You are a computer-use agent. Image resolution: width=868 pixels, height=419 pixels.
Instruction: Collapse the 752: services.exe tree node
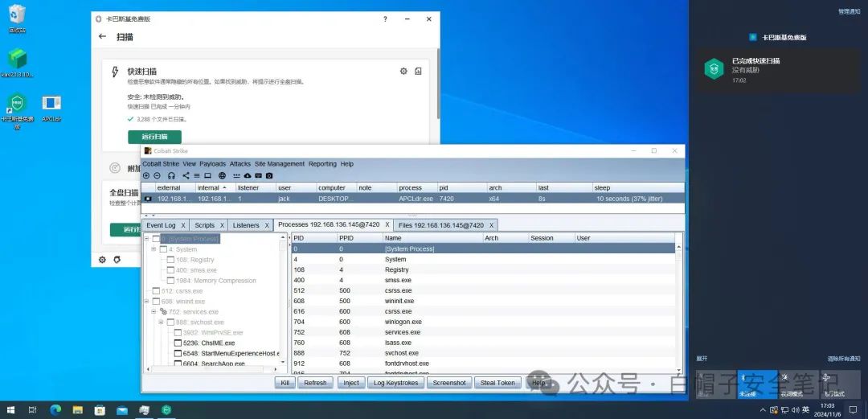(x=154, y=312)
